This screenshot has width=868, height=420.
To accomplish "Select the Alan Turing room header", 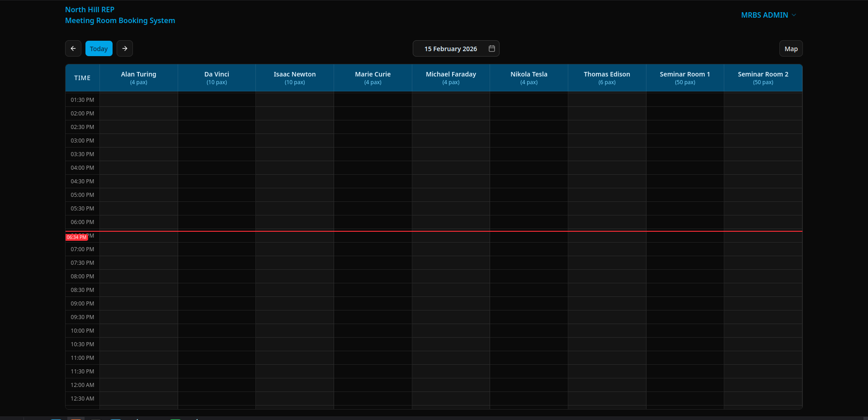I will coord(138,77).
